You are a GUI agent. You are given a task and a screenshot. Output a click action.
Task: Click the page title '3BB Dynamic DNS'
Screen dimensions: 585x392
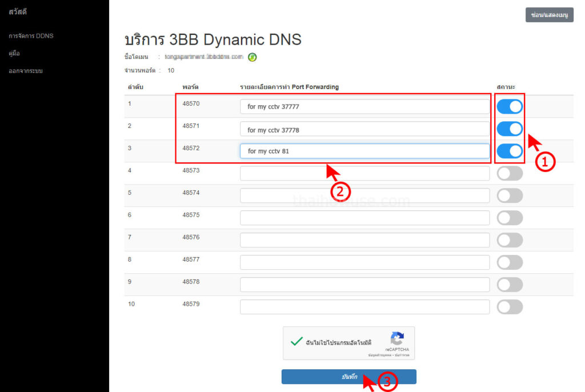(x=213, y=39)
